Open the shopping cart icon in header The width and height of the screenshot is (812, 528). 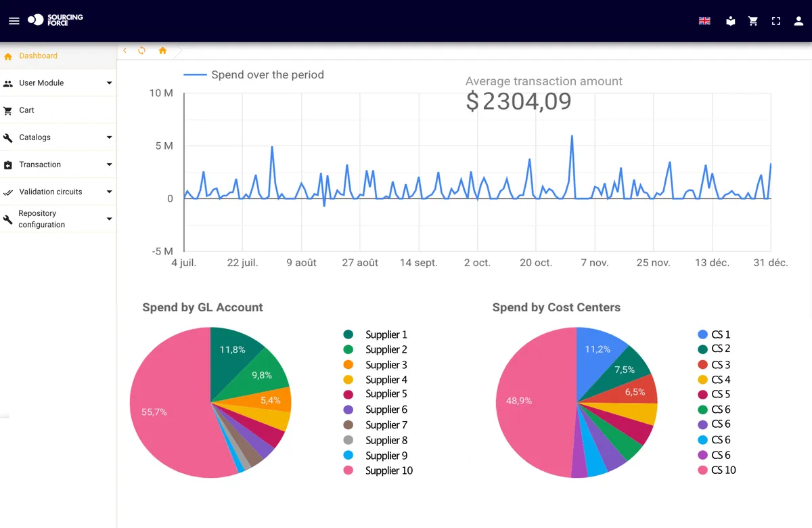(753, 21)
